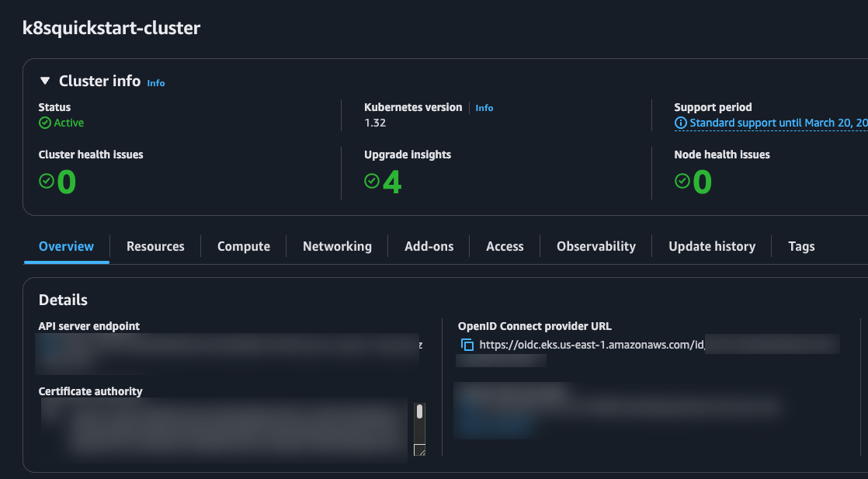Screen dimensions: 868x479
Task: Click the OpenID Connect provider URL text
Action: point(592,345)
